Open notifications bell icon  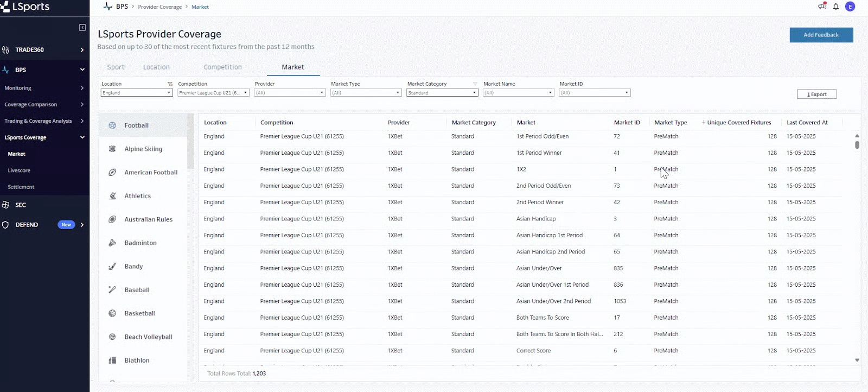coord(836,7)
